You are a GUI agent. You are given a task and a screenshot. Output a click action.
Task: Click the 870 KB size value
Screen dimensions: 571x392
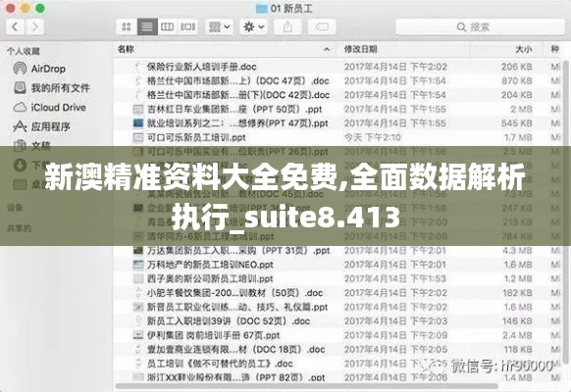(516, 80)
